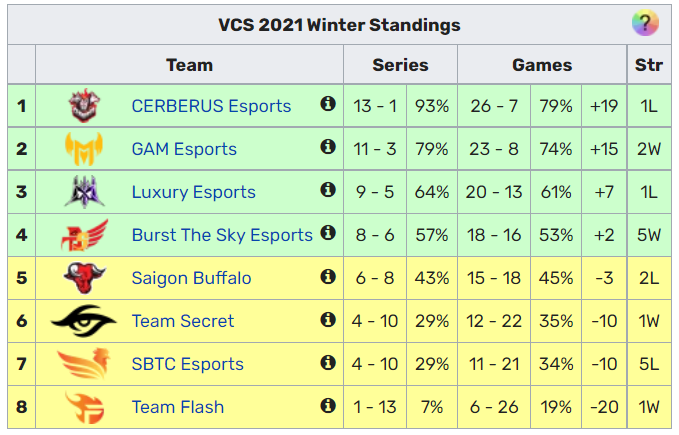Image resolution: width=679 pixels, height=435 pixels.
Task: Click the Team Secret eye logo
Action: (84, 321)
